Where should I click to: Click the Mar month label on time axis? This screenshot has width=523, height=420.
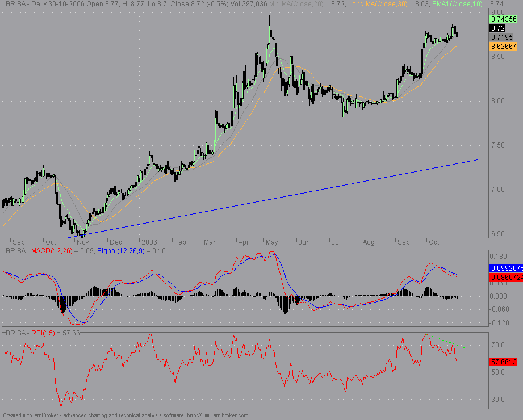210,242
